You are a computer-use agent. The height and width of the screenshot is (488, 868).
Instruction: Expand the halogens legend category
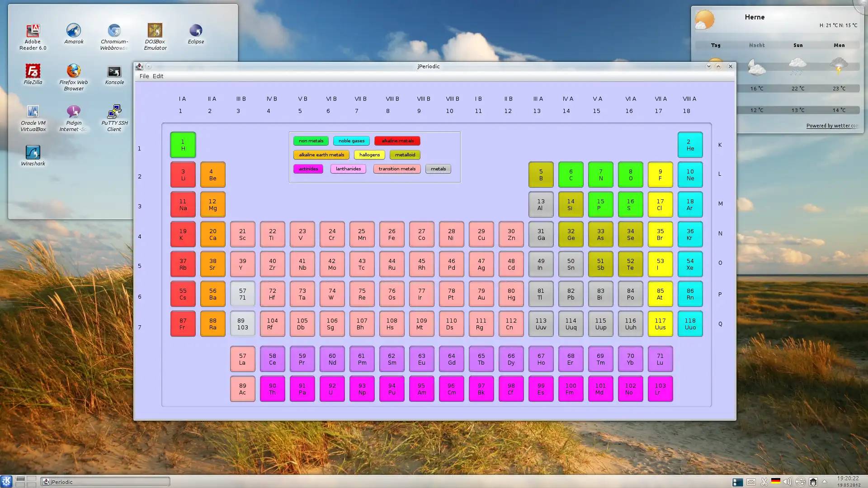coord(369,155)
